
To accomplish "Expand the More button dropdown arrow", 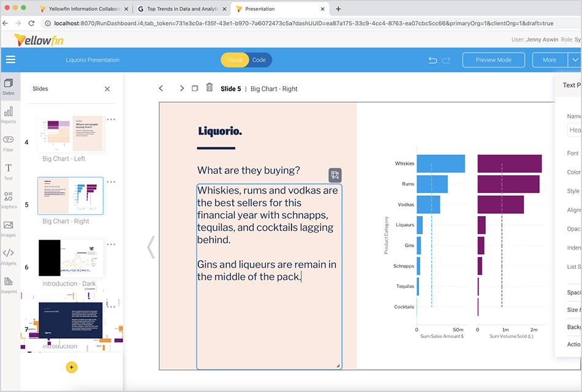I will pos(574,60).
